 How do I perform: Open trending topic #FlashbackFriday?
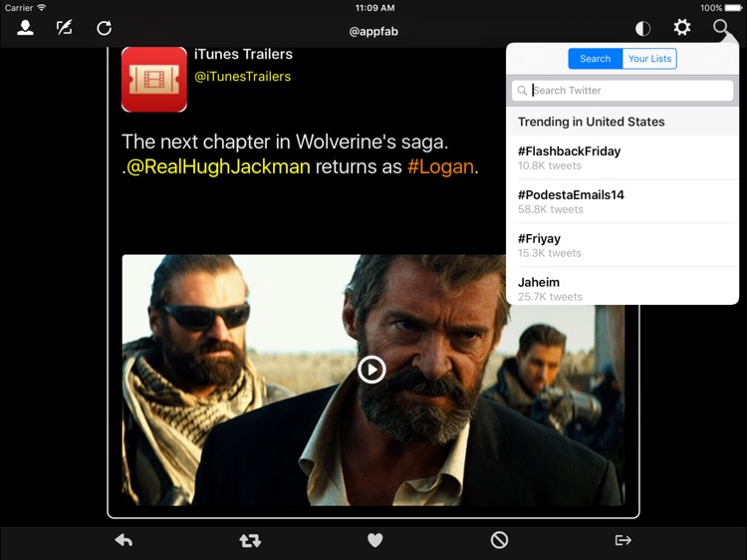622,157
